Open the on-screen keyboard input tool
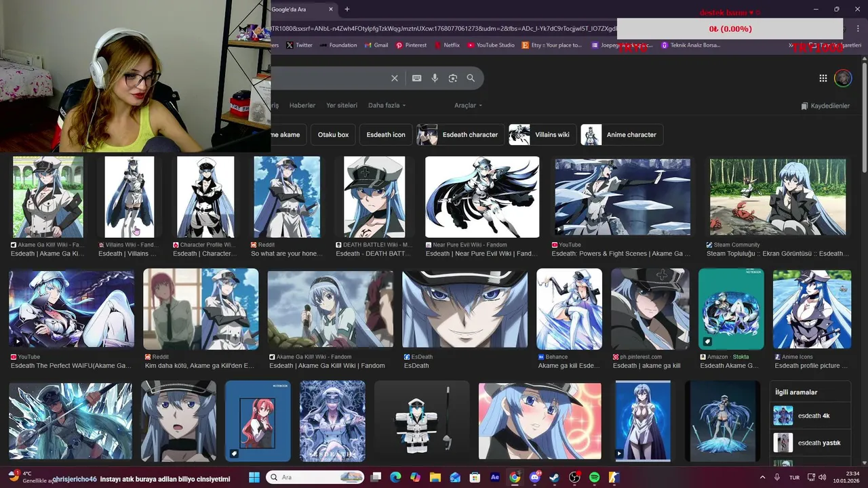This screenshot has width=868, height=488. tap(416, 78)
